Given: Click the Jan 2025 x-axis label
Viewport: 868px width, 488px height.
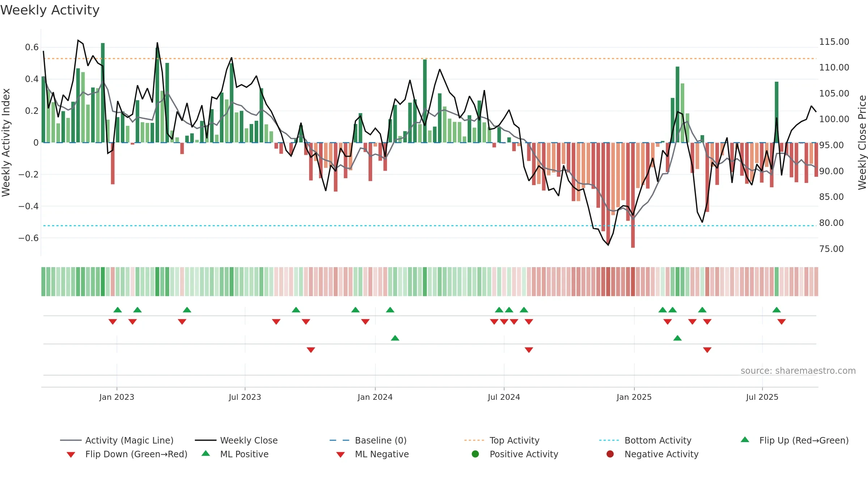Looking at the screenshot, I should [x=634, y=397].
